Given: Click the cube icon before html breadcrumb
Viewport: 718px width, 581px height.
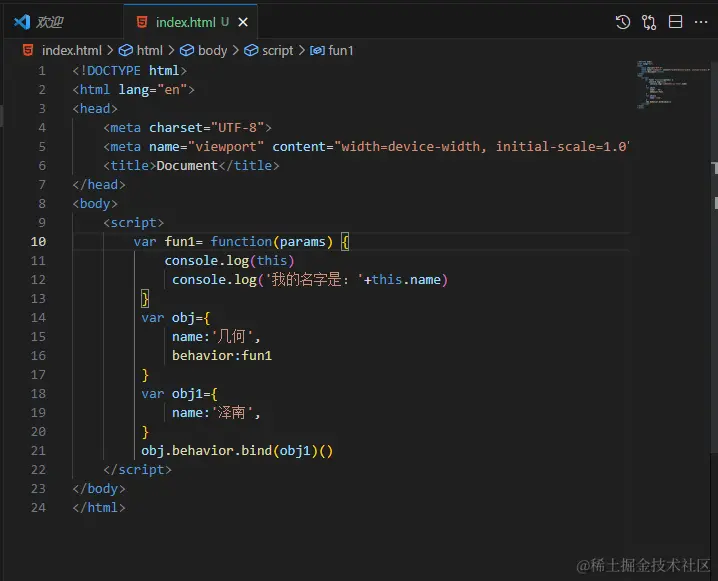Looking at the screenshot, I should pyautogui.click(x=125, y=50).
